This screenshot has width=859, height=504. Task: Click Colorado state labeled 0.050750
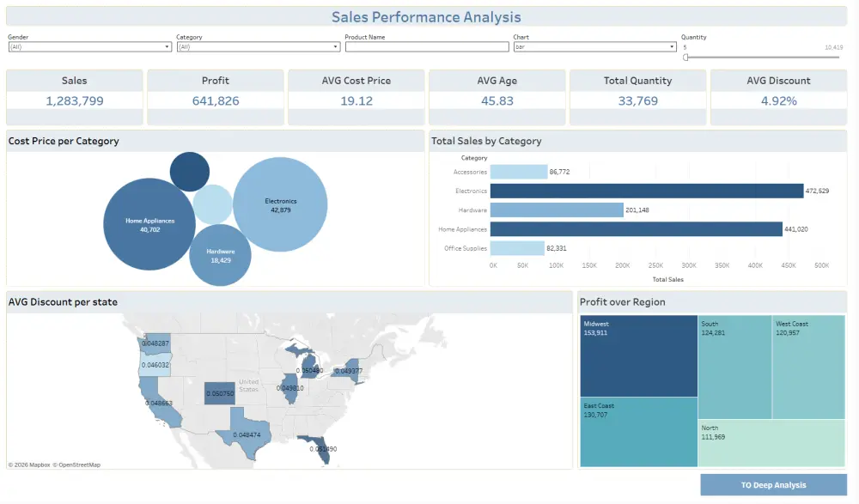(220, 393)
